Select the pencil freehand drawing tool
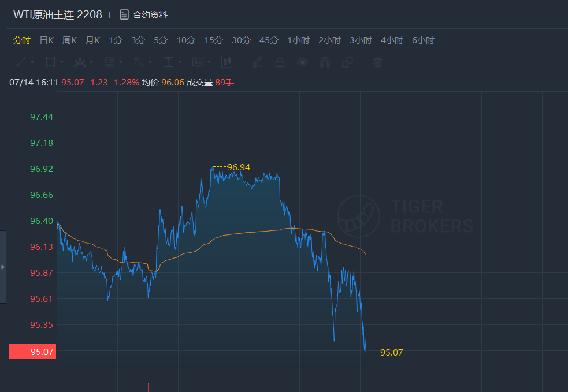 [257, 62]
